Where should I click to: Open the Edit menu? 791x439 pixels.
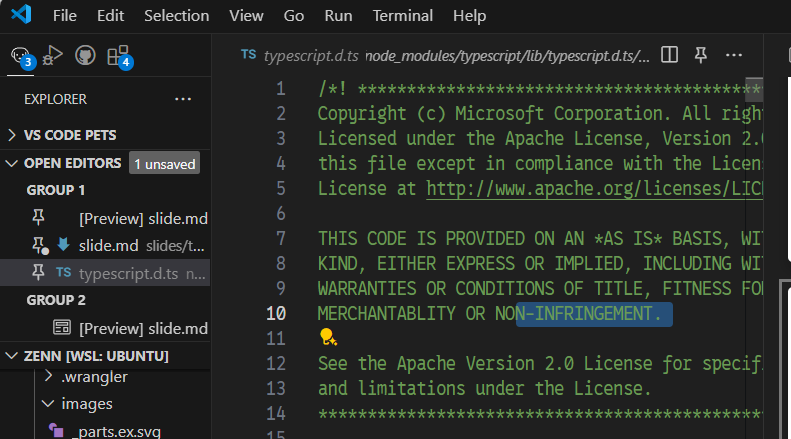point(110,16)
